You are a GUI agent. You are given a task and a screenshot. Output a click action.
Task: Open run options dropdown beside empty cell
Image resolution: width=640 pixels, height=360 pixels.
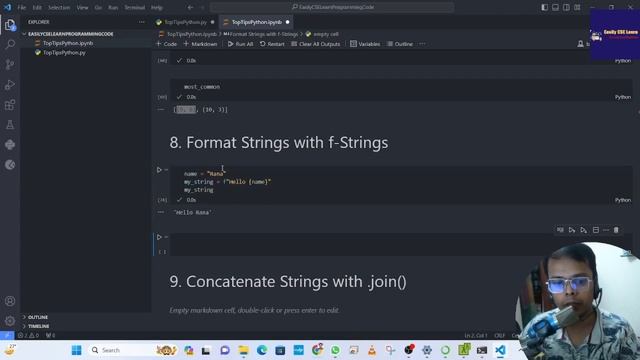pyautogui.click(x=166, y=237)
